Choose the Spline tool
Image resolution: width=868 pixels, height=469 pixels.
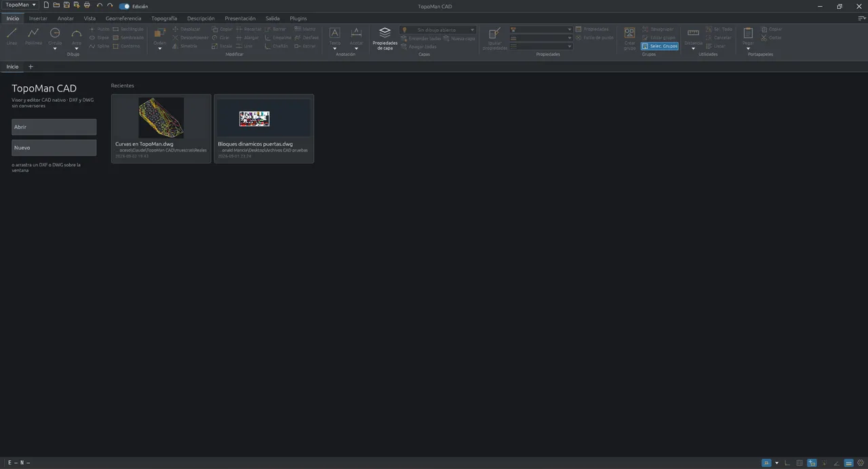point(99,45)
